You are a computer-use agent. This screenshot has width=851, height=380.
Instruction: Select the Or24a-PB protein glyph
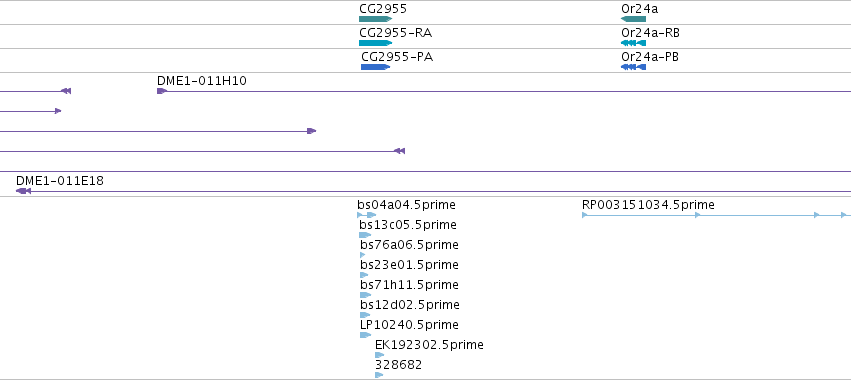click(633, 67)
